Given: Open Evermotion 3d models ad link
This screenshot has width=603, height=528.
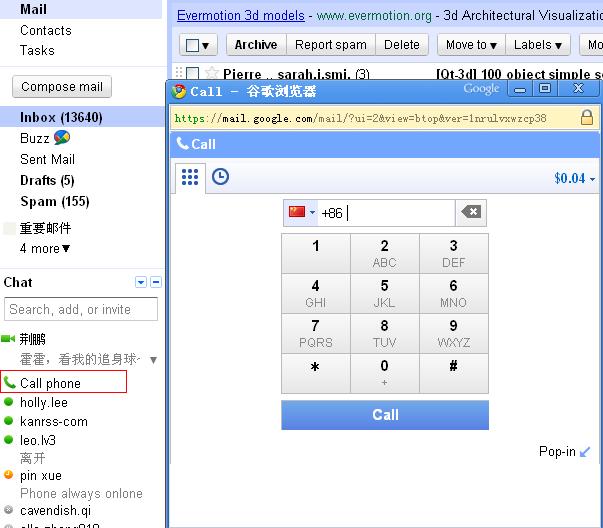Looking at the screenshot, I should tap(241, 15).
